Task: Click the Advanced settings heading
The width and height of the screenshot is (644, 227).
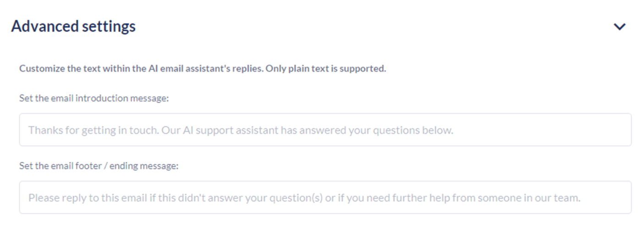Action: 73,27
